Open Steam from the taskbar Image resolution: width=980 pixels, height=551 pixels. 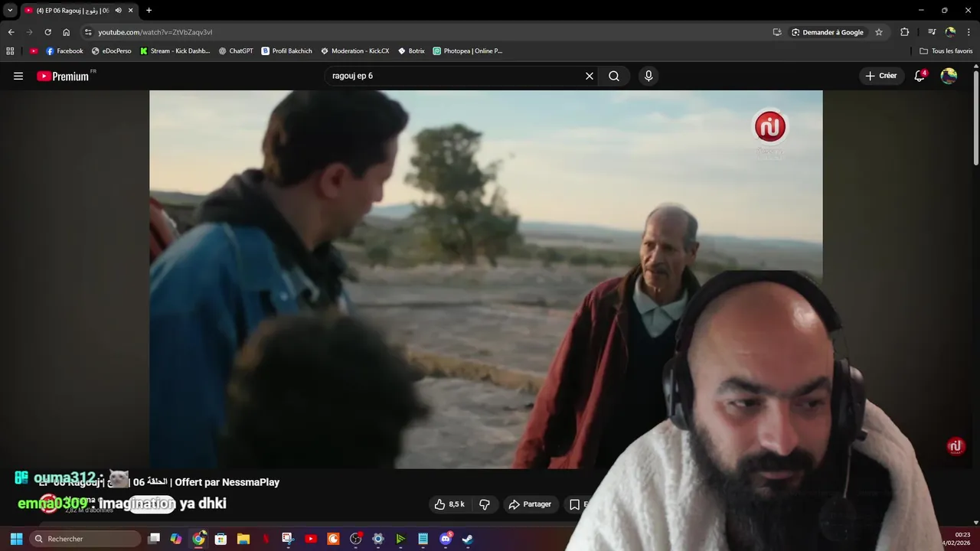(x=468, y=539)
